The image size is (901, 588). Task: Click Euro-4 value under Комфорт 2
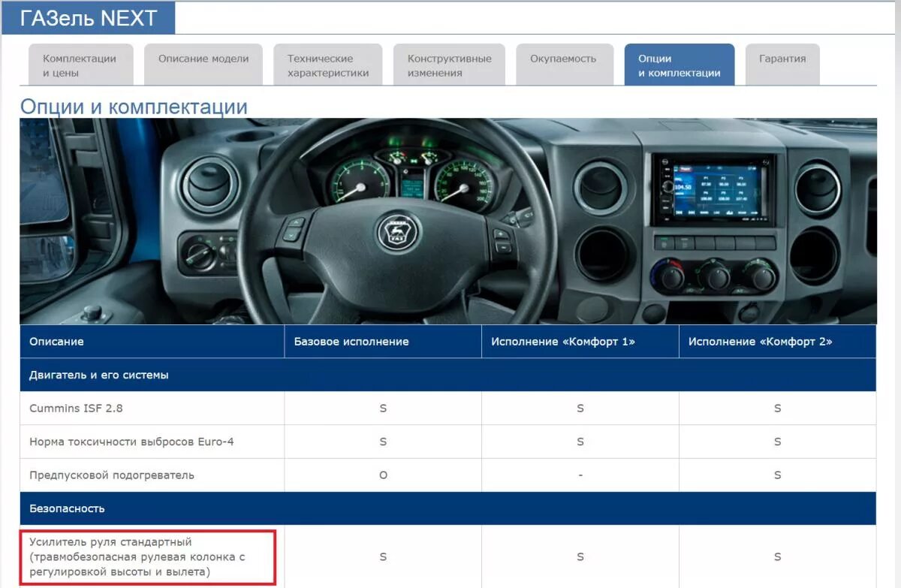pos(777,442)
